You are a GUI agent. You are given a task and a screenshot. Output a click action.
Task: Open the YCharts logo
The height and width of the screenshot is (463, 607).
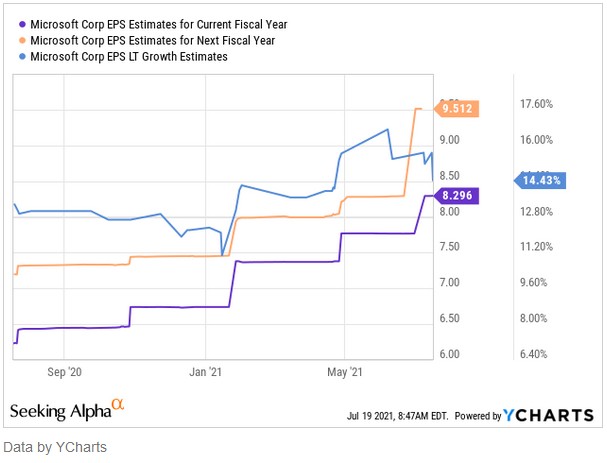click(x=548, y=415)
